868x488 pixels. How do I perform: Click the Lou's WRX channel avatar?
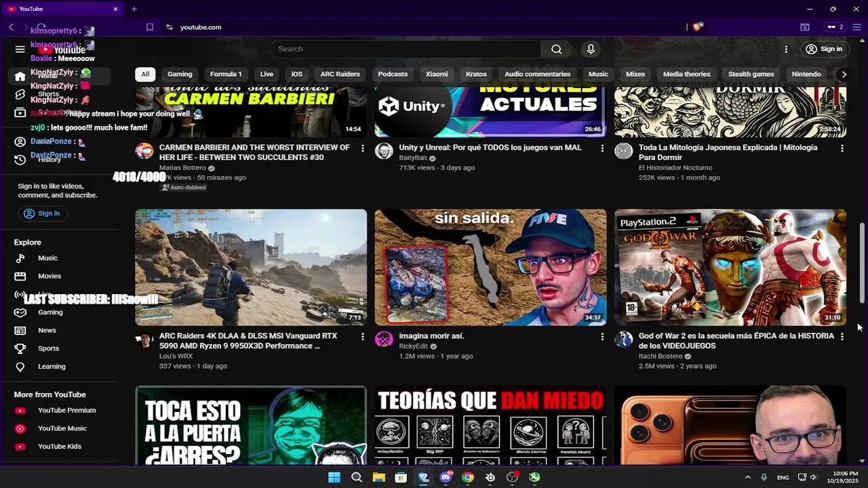tap(144, 340)
